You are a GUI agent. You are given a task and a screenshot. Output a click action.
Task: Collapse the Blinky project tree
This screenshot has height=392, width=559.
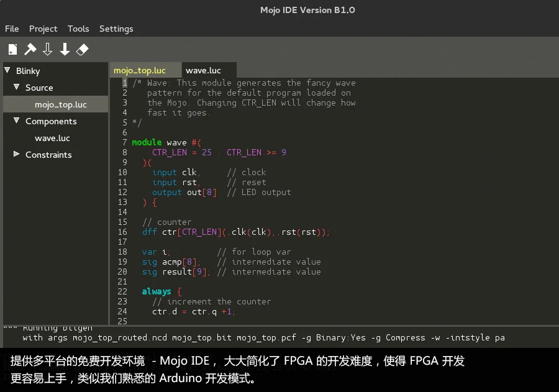(x=7, y=70)
